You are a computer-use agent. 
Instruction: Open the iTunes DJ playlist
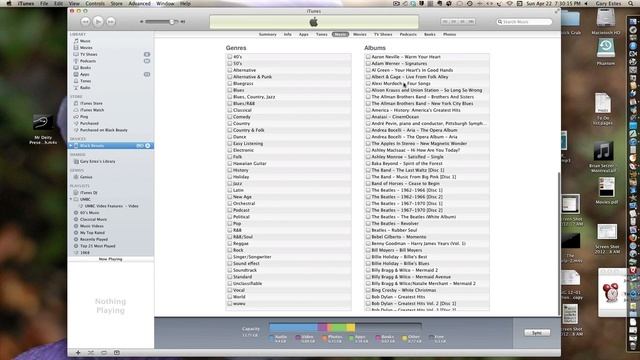click(88, 193)
